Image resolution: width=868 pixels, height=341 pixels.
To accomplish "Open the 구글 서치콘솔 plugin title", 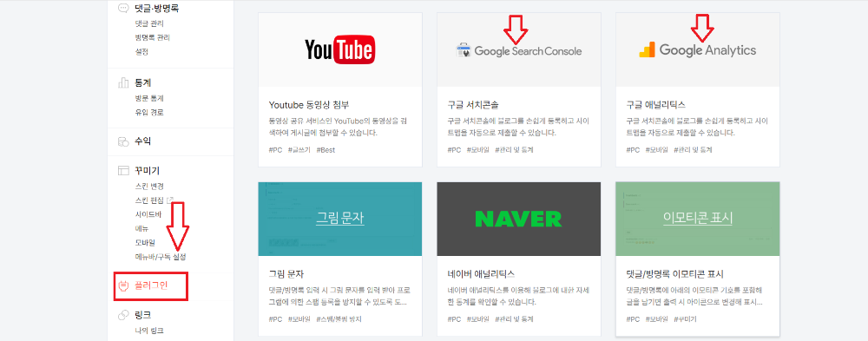I will (473, 105).
